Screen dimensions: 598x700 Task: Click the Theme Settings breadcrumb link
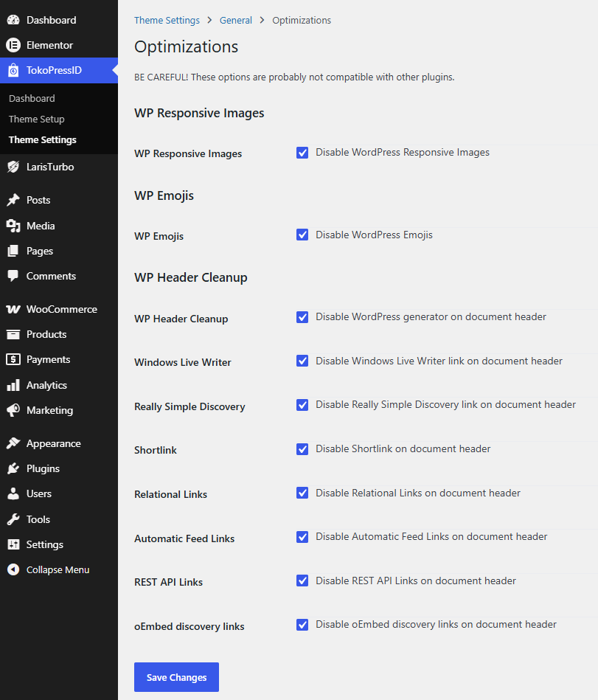(x=167, y=20)
